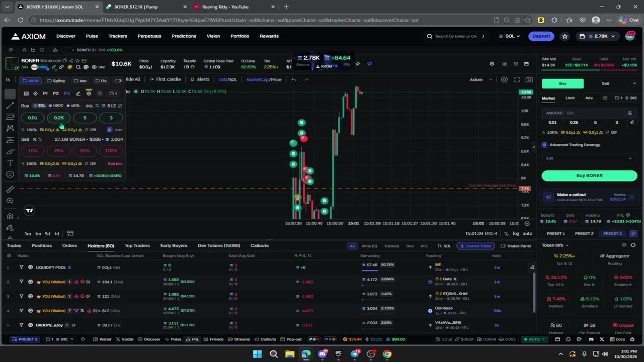Open Perpetuals in the top navigation

click(149, 36)
